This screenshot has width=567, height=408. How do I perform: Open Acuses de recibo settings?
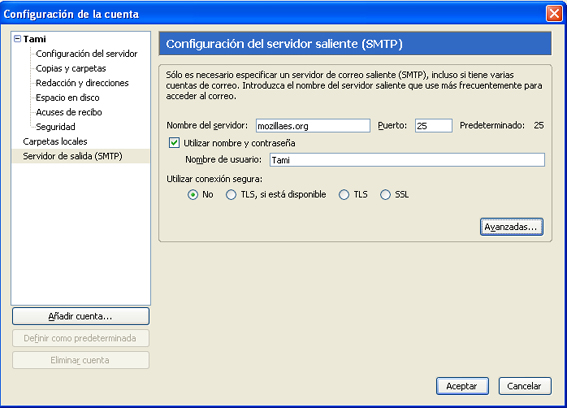69,112
